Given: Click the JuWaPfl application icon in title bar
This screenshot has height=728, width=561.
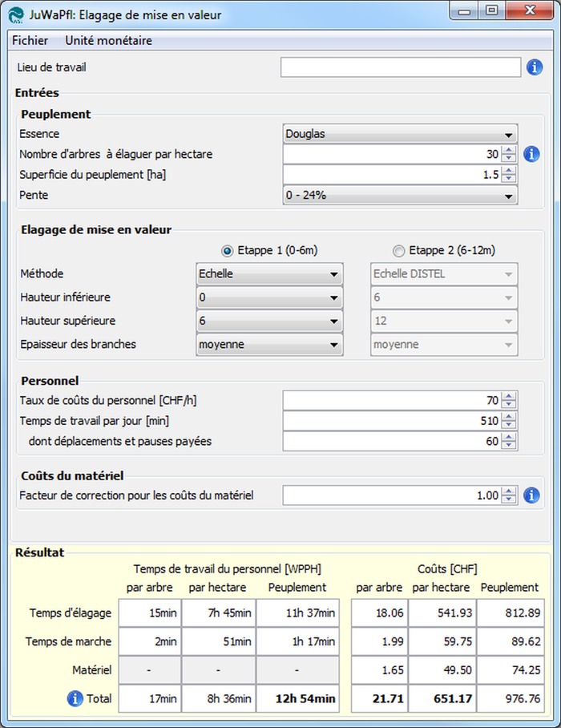Looking at the screenshot, I should coord(16,14).
